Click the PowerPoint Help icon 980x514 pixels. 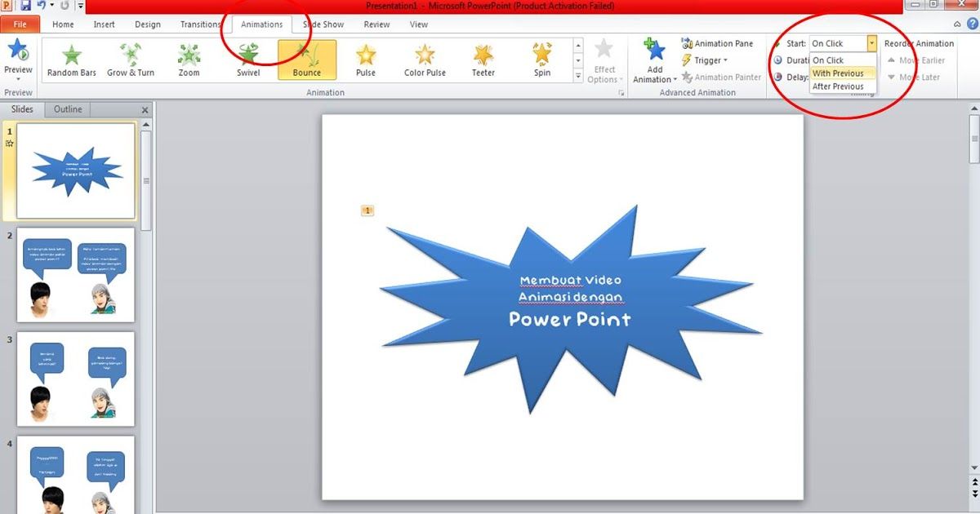coord(971,24)
